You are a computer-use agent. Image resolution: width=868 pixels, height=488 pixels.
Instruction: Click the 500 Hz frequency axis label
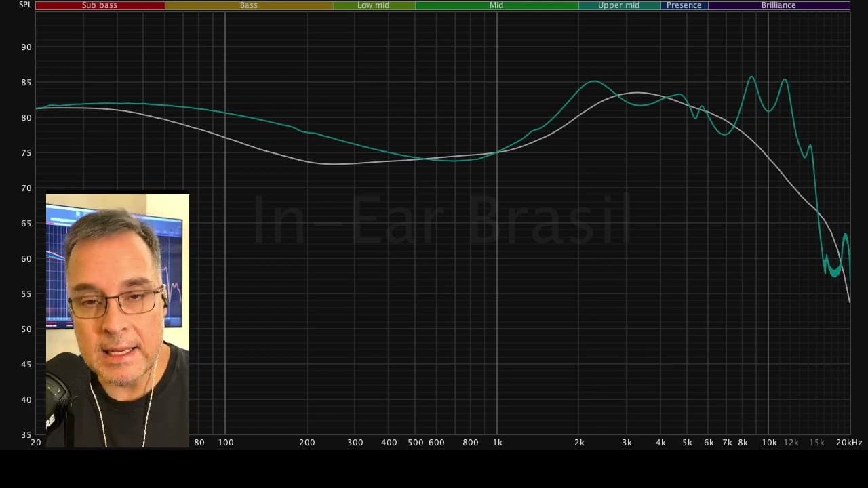(415, 443)
